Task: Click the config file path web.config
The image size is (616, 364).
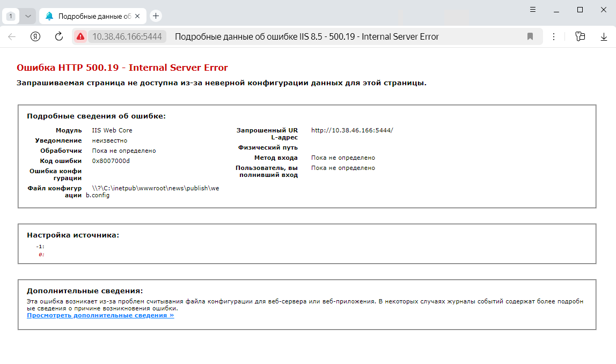Action: tap(152, 191)
